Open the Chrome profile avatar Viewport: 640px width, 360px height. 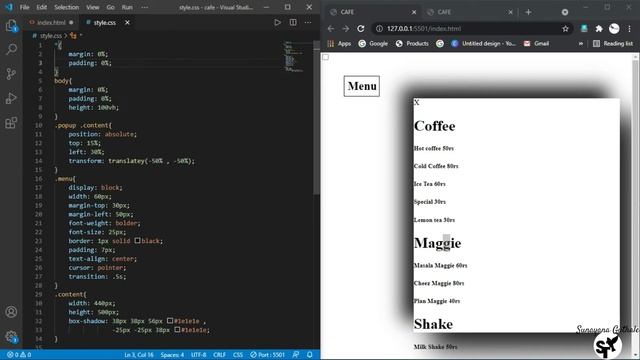click(x=614, y=29)
